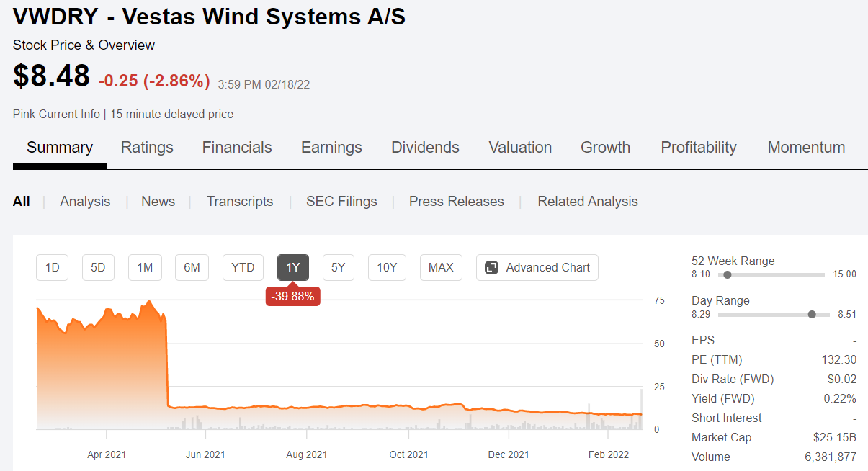Click the $8.48 stock price

[51, 76]
